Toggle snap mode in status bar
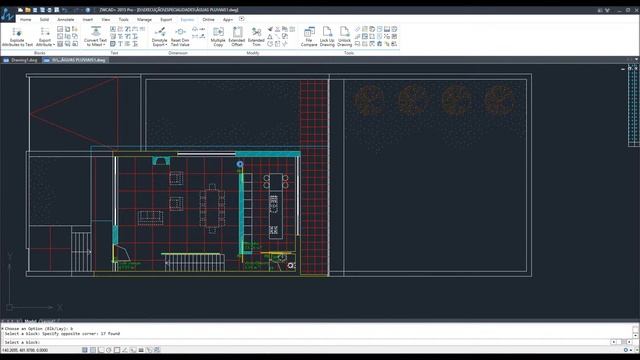This screenshot has width=640, height=360. pyautogui.click(x=85, y=350)
